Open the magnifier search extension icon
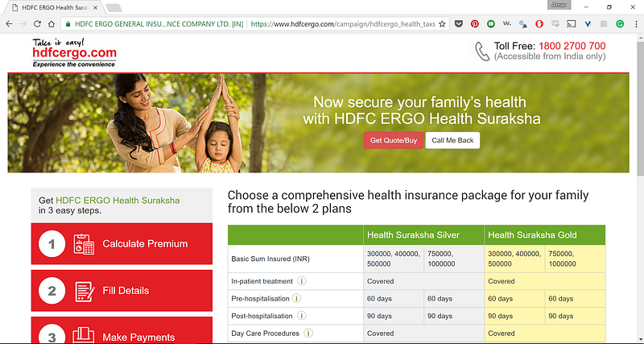Viewport: 644px width, 344px height. click(522, 24)
